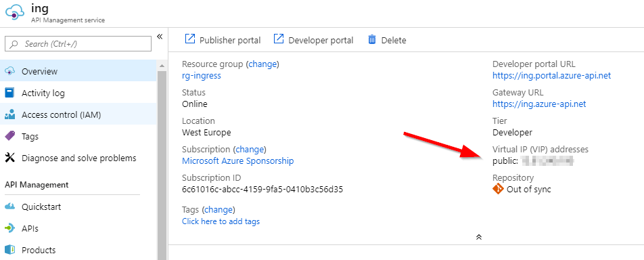Click the Virtual IP (VIP) addresses label

tap(540, 150)
